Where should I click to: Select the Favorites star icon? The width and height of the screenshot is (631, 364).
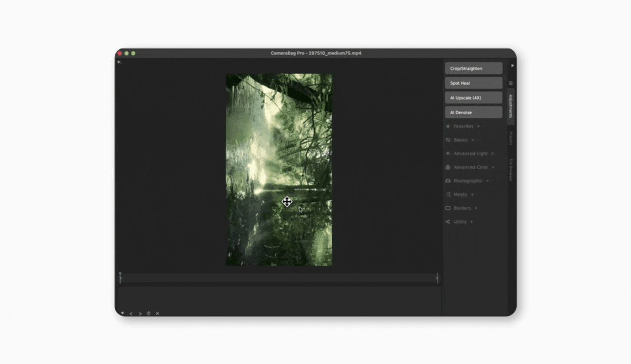click(447, 126)
